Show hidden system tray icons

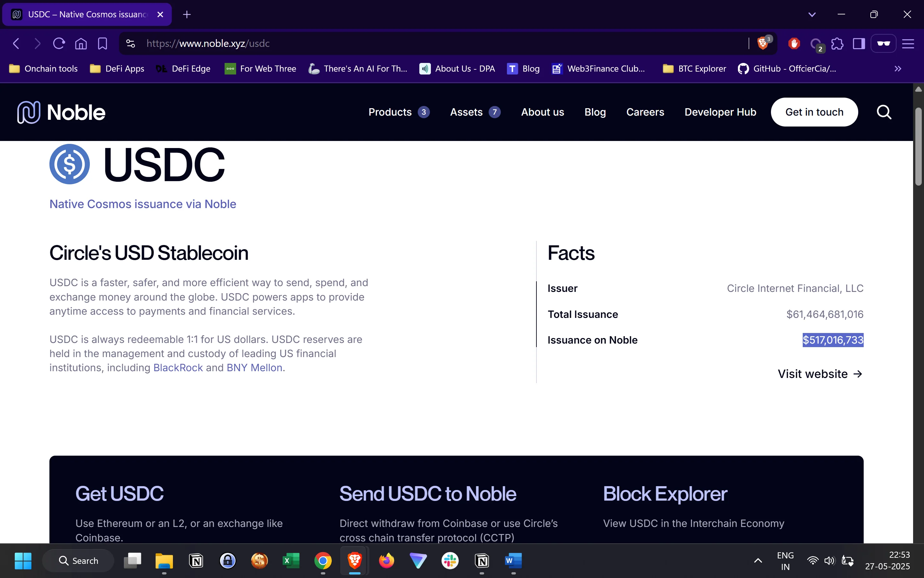pos(758,561)
